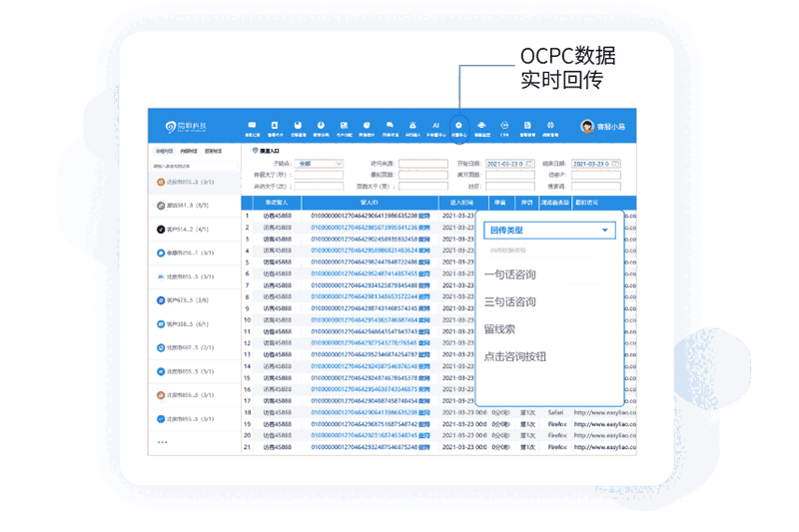Click the 来访大于(次) input field

coord(319,187)
